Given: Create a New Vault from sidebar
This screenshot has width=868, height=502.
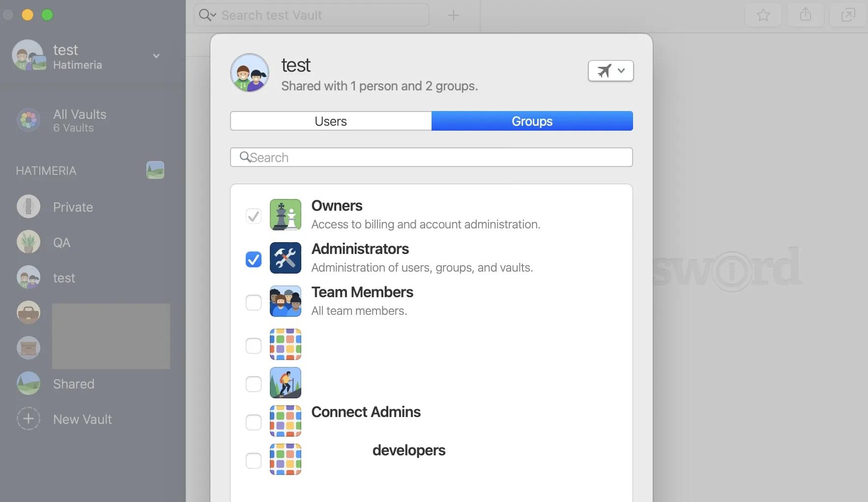Looking at the screenshot, I should coord(82,419).
